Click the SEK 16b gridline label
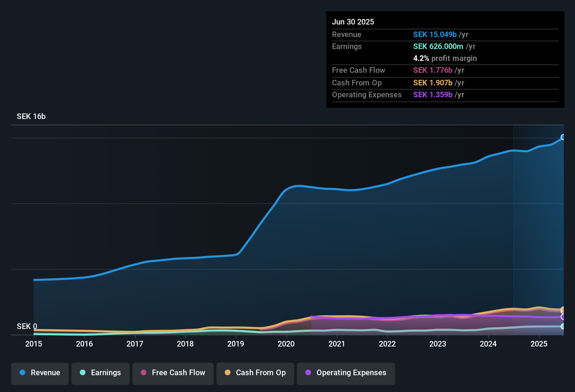The width and height of the screenshot is (575, 392). coord(30,116)
